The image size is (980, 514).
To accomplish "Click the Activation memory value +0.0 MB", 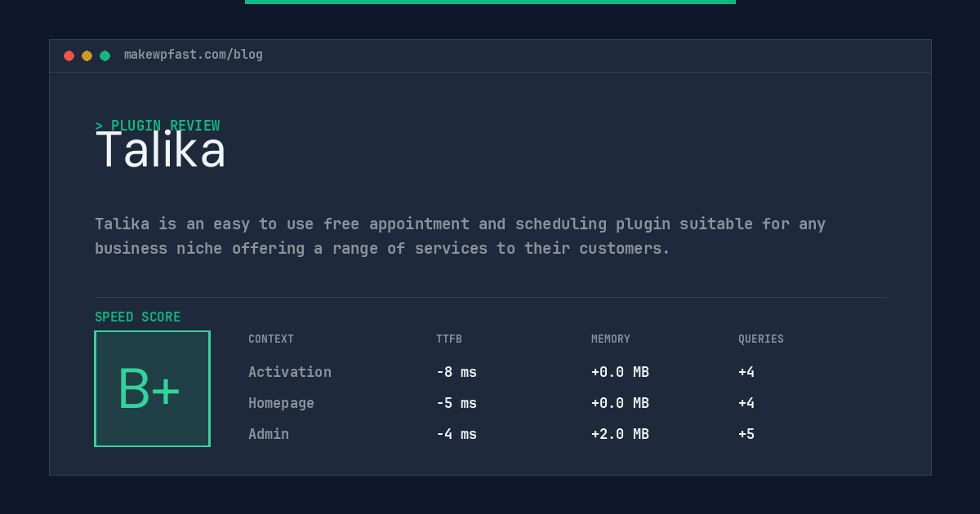I will point(620,372).
